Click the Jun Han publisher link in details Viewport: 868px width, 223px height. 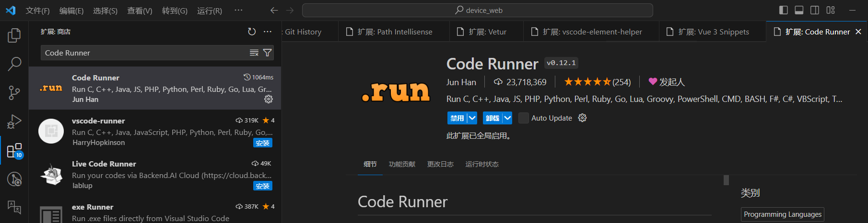click(461, 82)
